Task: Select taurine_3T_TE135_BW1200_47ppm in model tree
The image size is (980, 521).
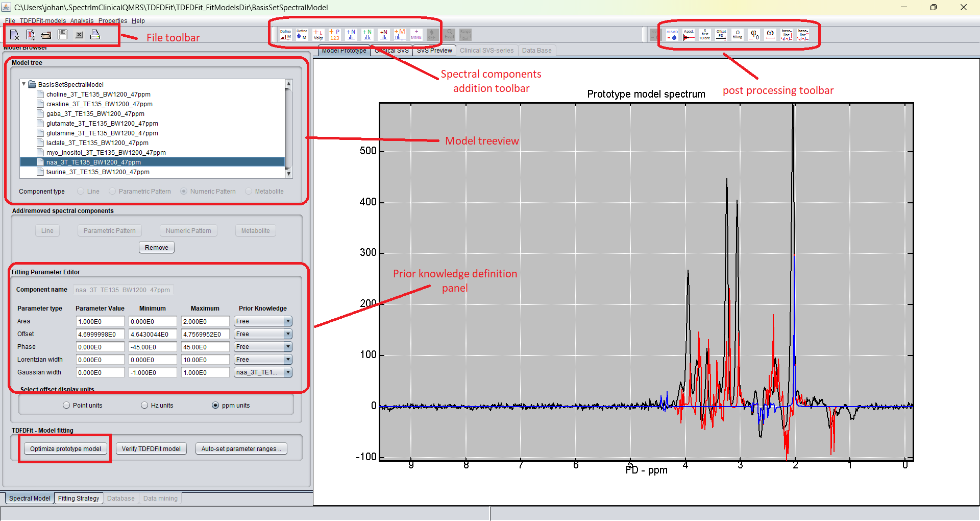Action: coord(97,172)
